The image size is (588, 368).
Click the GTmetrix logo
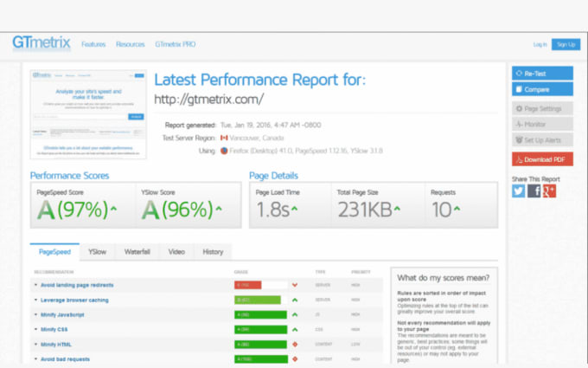42,42
